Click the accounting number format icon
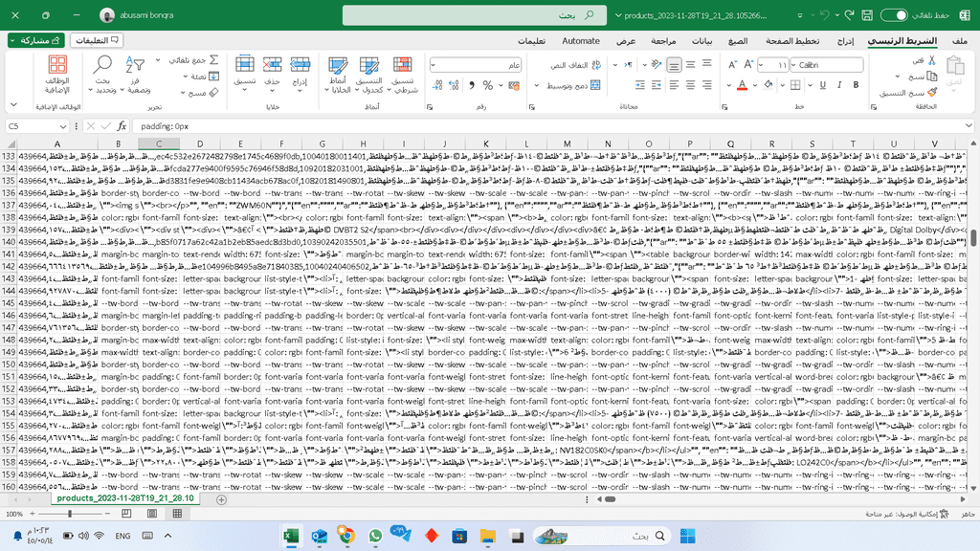Screen dimensions: 980x551 514,85
